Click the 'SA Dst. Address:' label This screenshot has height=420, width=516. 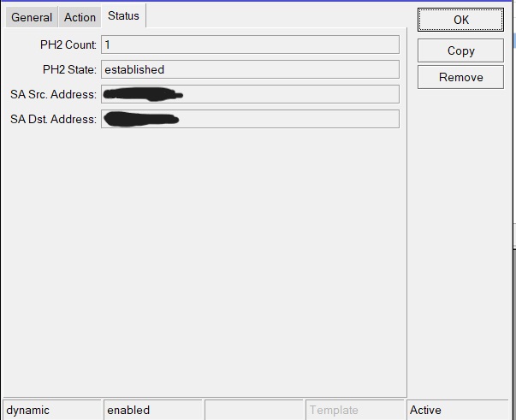[x=53, y=119]
